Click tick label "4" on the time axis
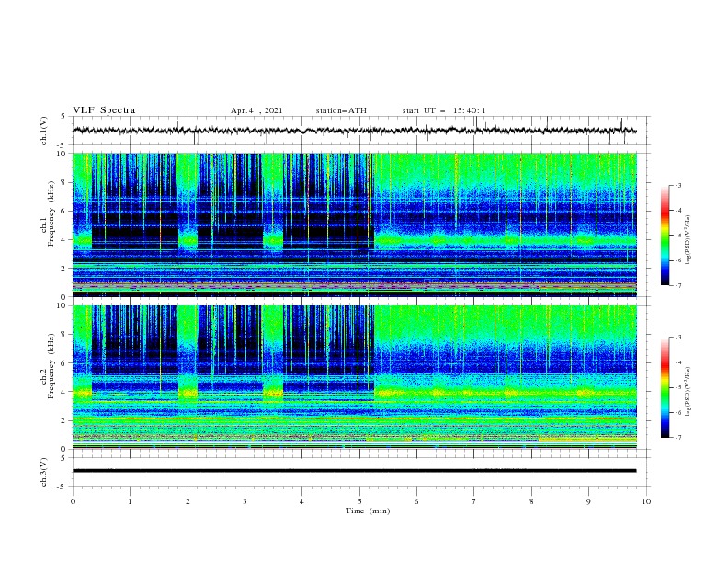The image size is (728, 563). coord(301,501)
